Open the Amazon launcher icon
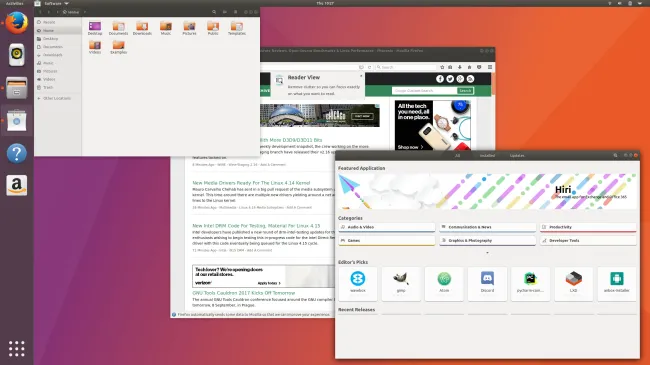Image resolution: width=650 pixels, height=365 pixels. click(17, 185)
